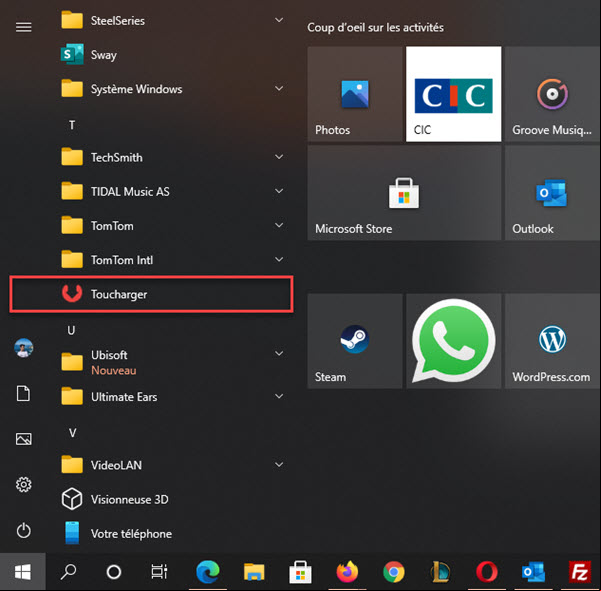
Task: Open Settings gear icon
Action: 23,485
